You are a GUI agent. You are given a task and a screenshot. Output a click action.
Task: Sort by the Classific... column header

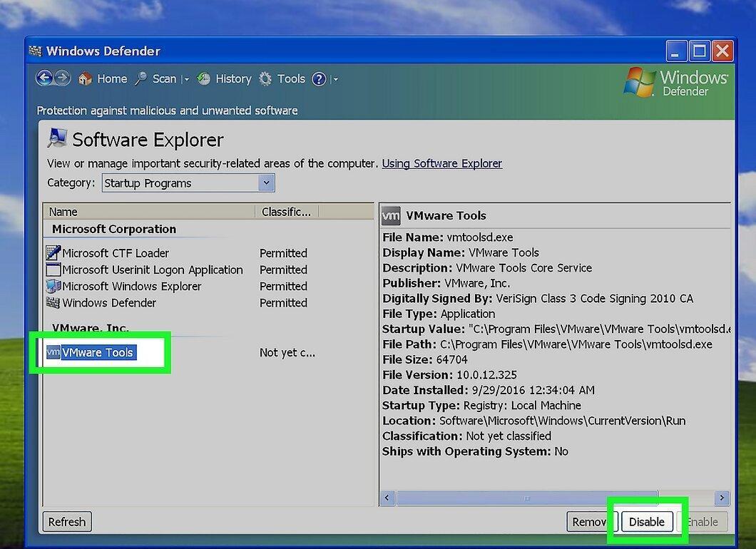[x=287, y=212]
